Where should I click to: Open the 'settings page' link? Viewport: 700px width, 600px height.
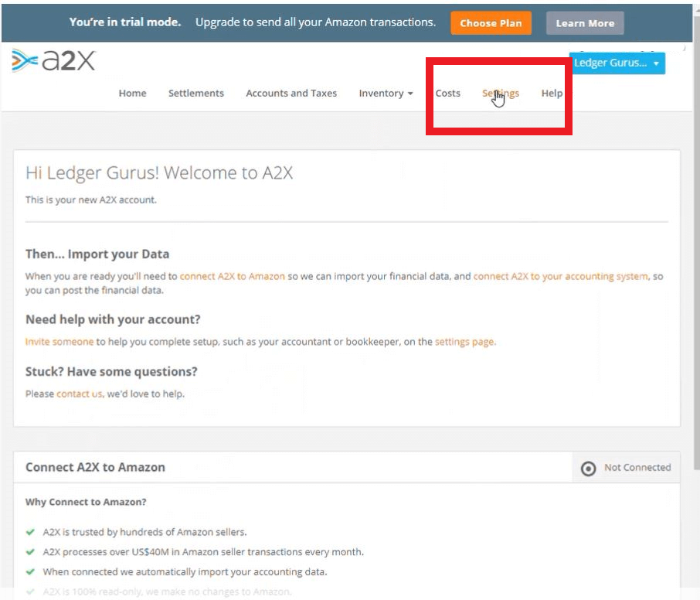464,342
